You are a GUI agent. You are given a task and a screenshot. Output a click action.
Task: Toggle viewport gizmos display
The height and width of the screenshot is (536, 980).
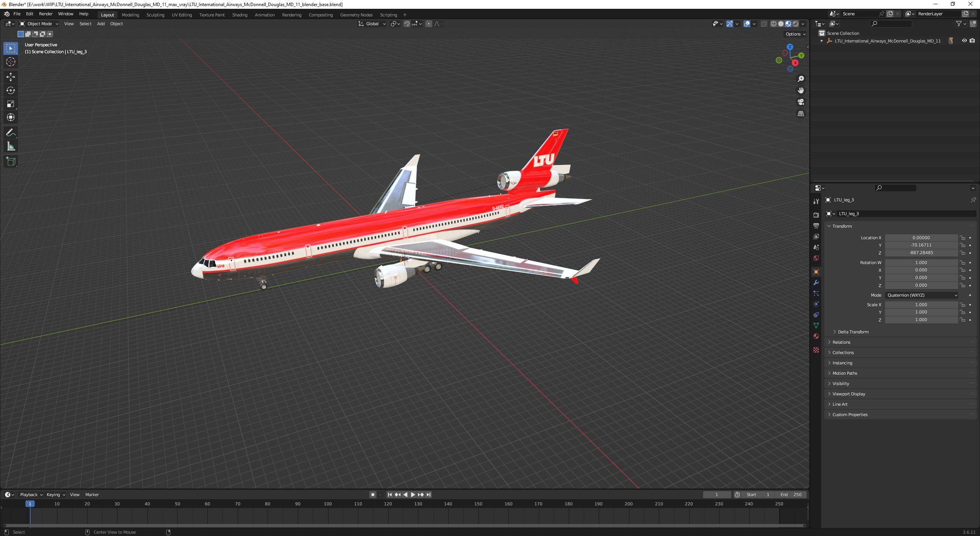(730, 24)
